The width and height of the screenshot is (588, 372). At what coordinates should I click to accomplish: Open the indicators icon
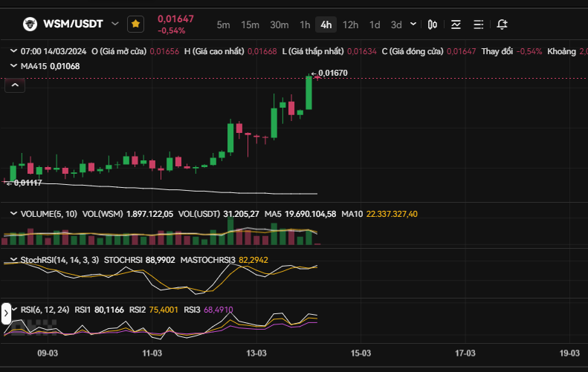[456, 25]
